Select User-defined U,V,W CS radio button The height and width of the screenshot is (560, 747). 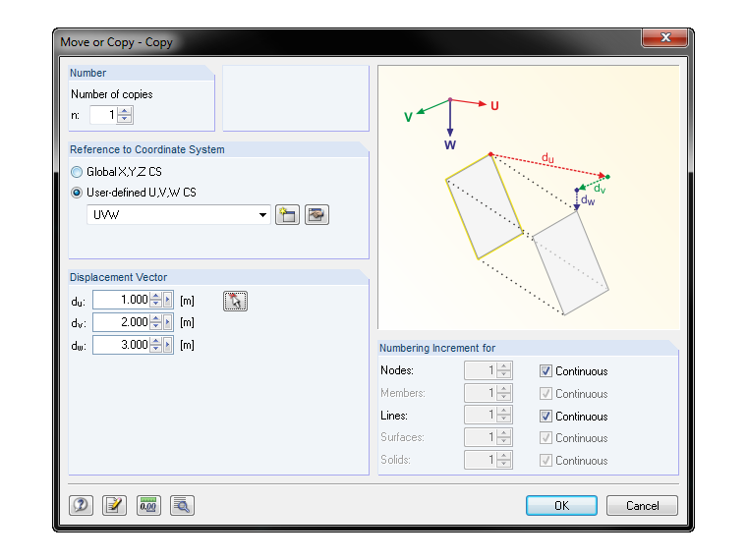77,193
